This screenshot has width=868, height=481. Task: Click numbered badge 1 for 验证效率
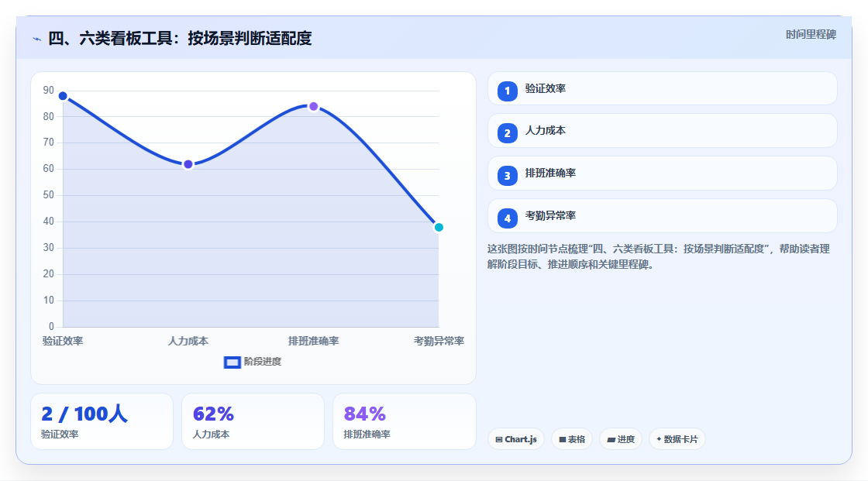[507, 91]
